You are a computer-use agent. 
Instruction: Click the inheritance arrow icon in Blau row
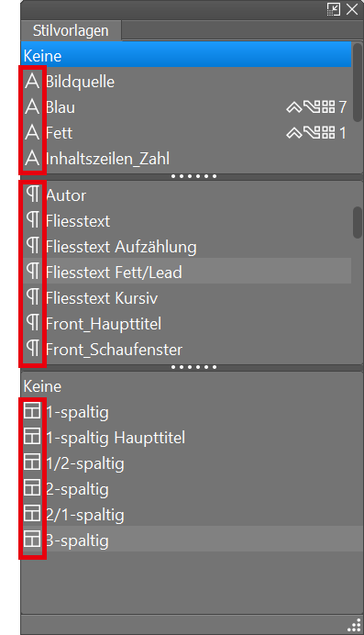pos(294,107)
